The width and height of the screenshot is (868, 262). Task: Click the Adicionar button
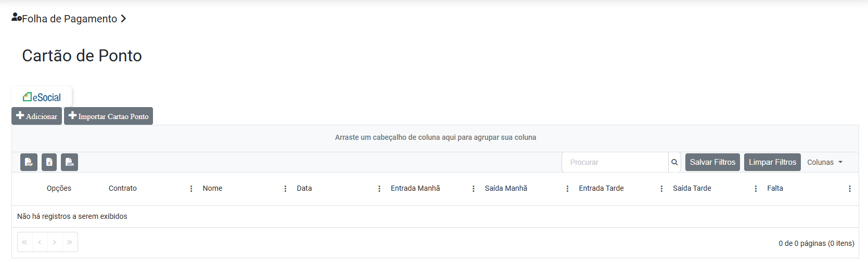point(37,116)
